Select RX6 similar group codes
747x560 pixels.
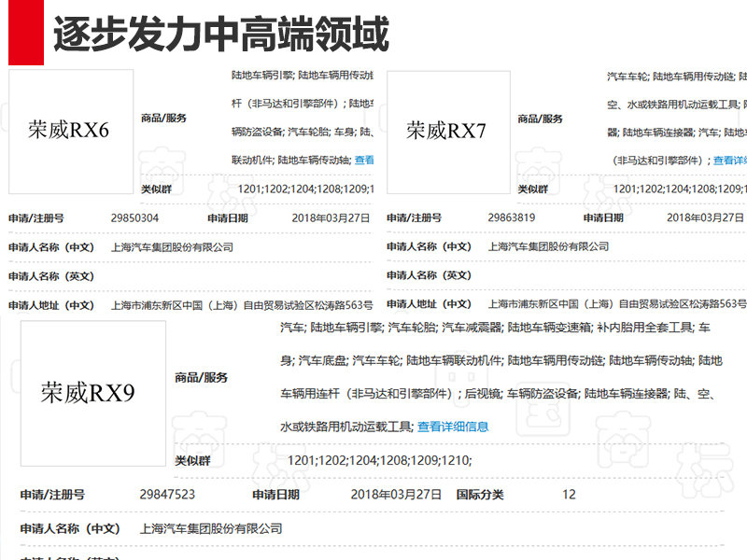[x=305, y=189]
